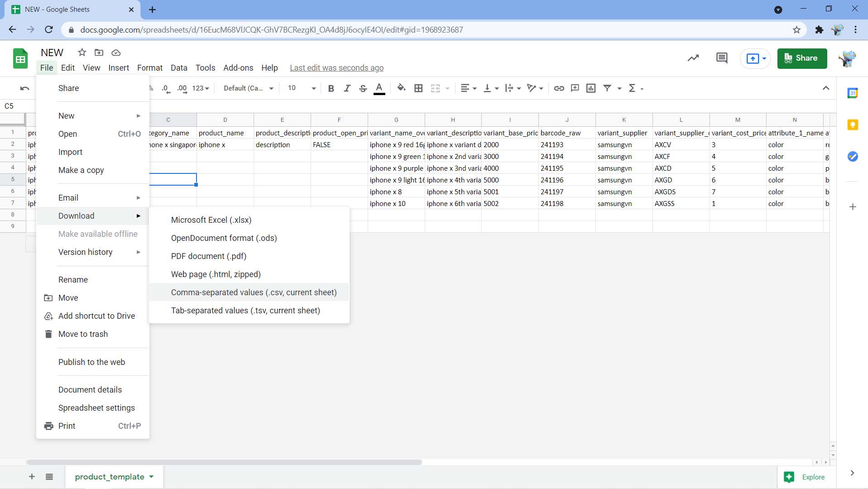
Task: Open the Add-ons menu
Action: coord(238,68)
